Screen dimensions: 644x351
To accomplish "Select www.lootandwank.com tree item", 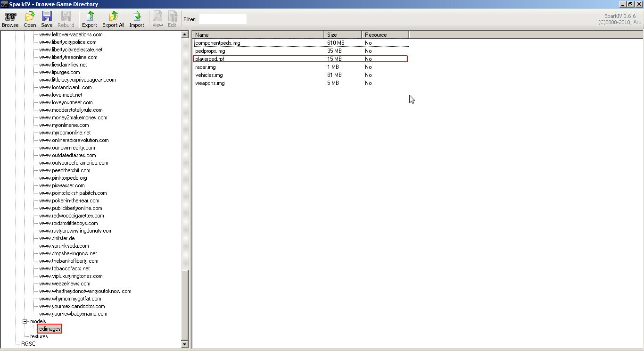I will tap(66, 87).
